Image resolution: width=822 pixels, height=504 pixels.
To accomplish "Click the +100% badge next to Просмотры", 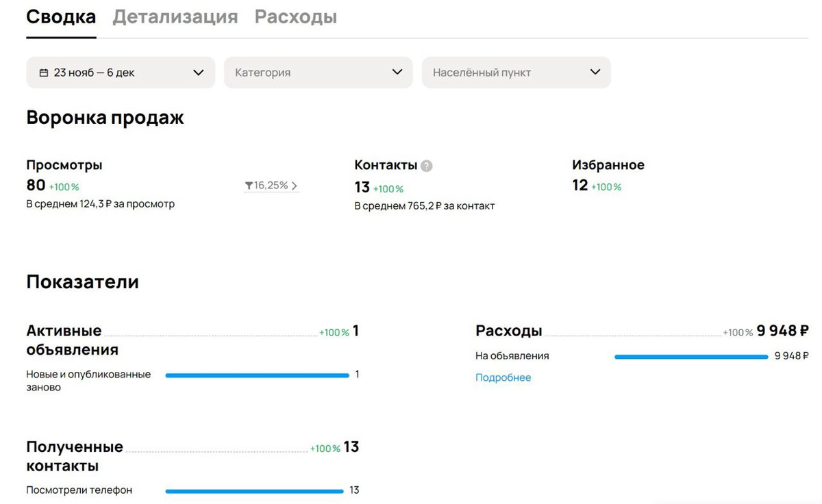I will [x=64, y=187].
